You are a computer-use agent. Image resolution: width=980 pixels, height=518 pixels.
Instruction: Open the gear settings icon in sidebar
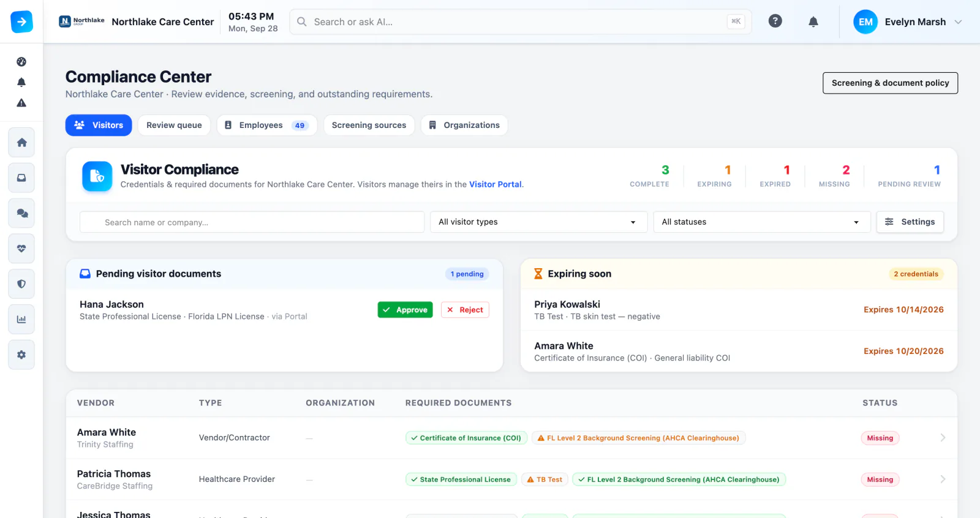click(21, 355)
